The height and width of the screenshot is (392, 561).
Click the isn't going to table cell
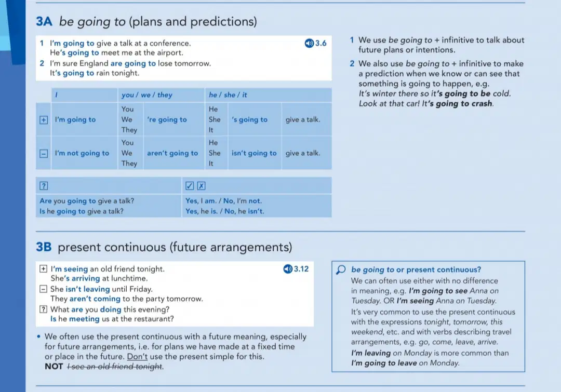(254, 153)
